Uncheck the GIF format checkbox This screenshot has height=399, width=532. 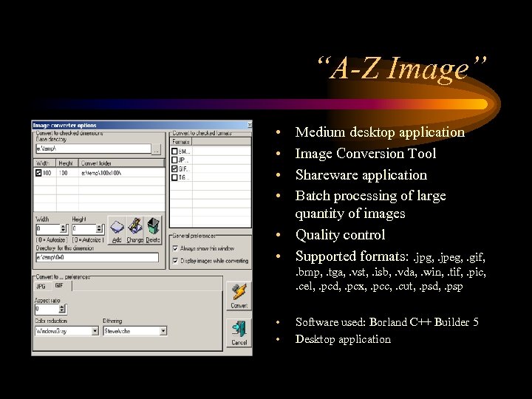[174, 168]
